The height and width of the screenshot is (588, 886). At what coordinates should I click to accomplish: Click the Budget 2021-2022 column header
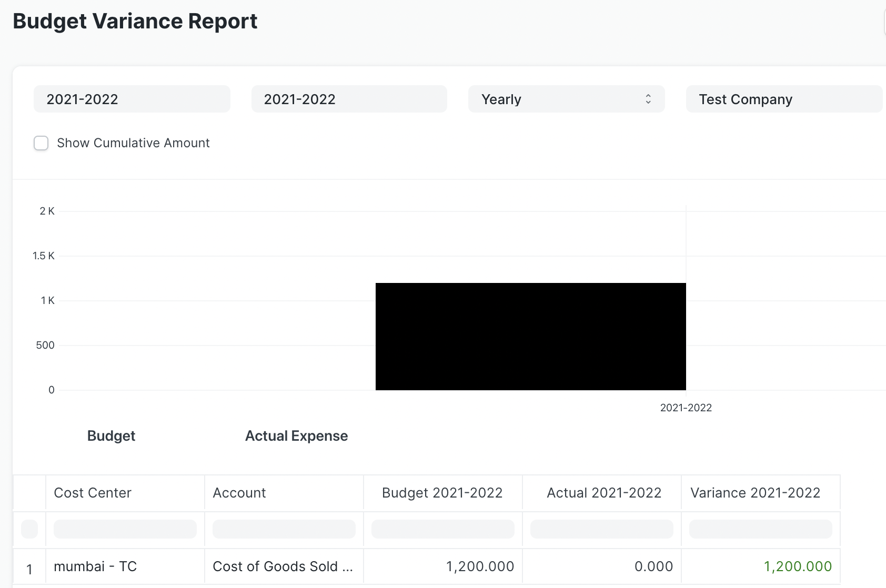click(x=441, y=493)
